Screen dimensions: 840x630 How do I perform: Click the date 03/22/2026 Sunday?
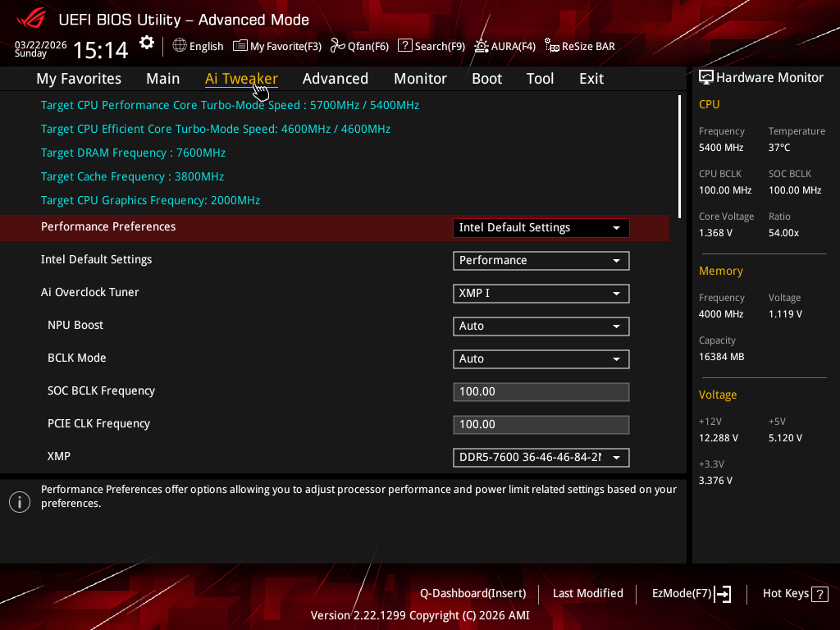(40, 48)
